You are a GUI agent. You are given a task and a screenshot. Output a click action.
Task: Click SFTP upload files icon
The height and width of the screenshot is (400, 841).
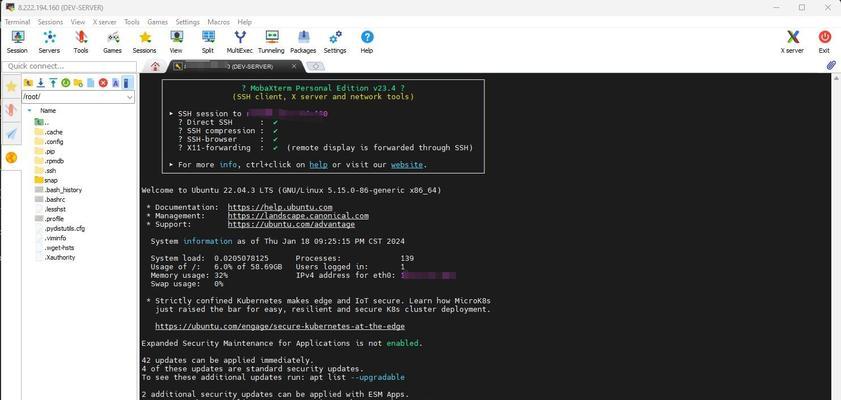53,83
